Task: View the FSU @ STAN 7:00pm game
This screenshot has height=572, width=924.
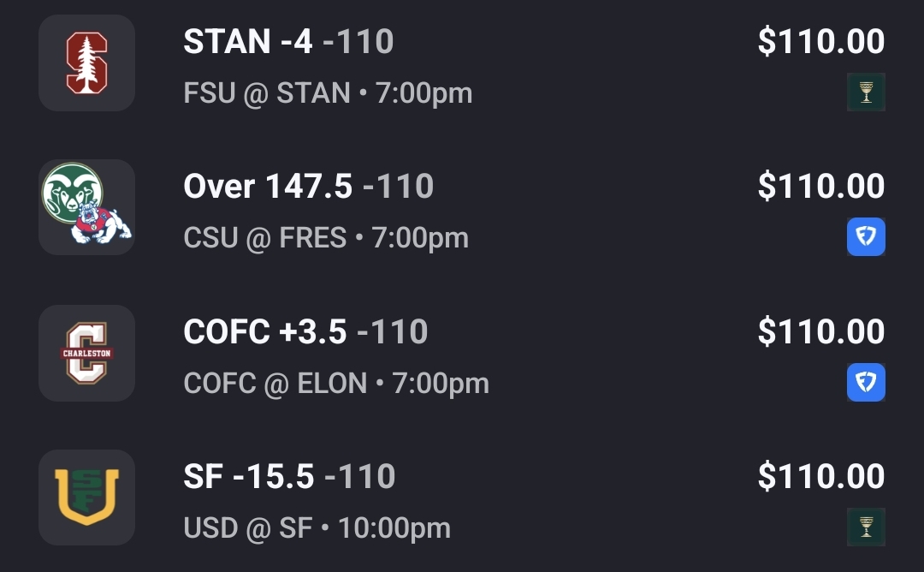Action: coord(328,92)
